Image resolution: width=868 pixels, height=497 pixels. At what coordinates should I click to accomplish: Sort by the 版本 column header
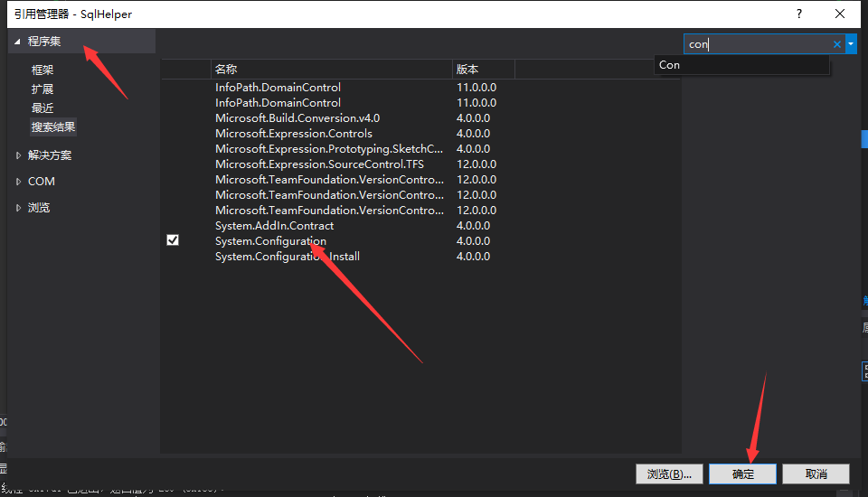pyautogui.click(x=483, y=70)
